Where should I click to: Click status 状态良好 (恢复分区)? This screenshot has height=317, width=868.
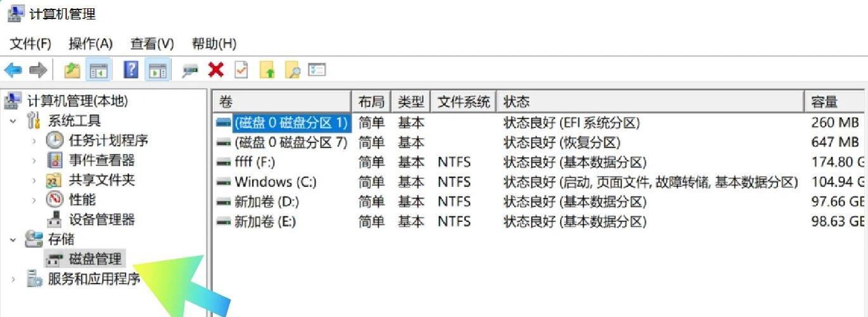click(x=561, y=142)
